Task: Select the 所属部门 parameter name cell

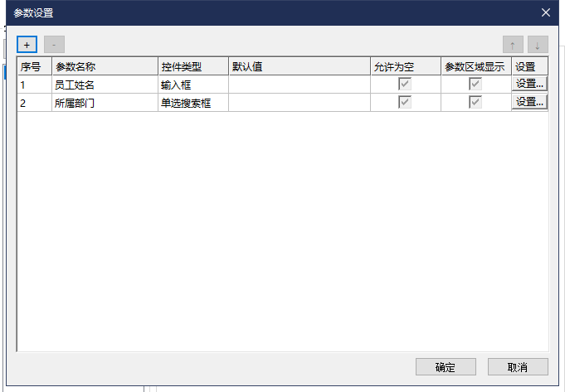Action: 105,103
